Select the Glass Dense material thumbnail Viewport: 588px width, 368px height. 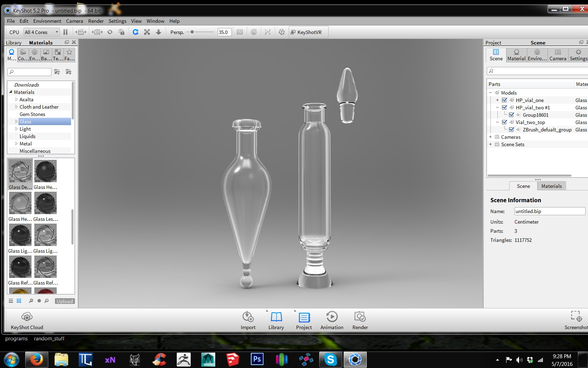pos(20,175)
